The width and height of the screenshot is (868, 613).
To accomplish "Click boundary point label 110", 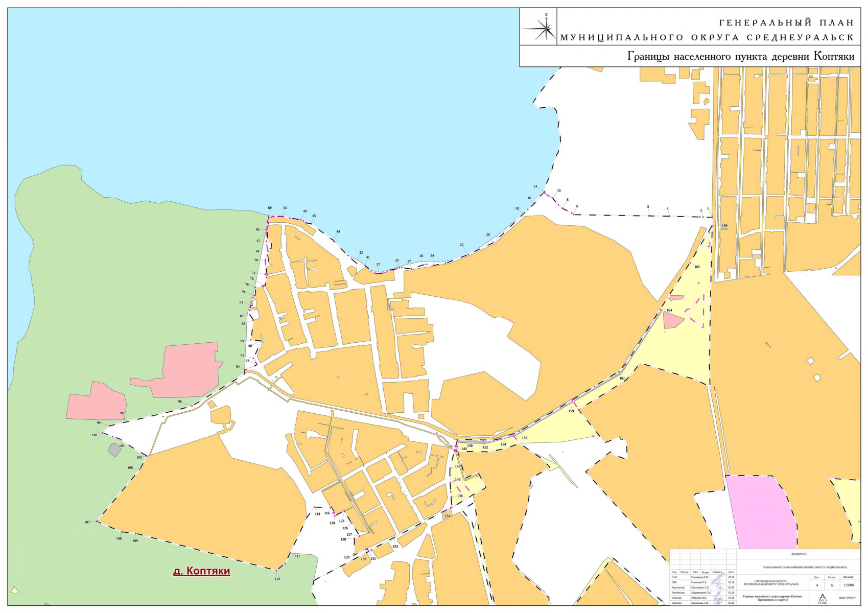I will pyautogui.click(x=277, y=579).
